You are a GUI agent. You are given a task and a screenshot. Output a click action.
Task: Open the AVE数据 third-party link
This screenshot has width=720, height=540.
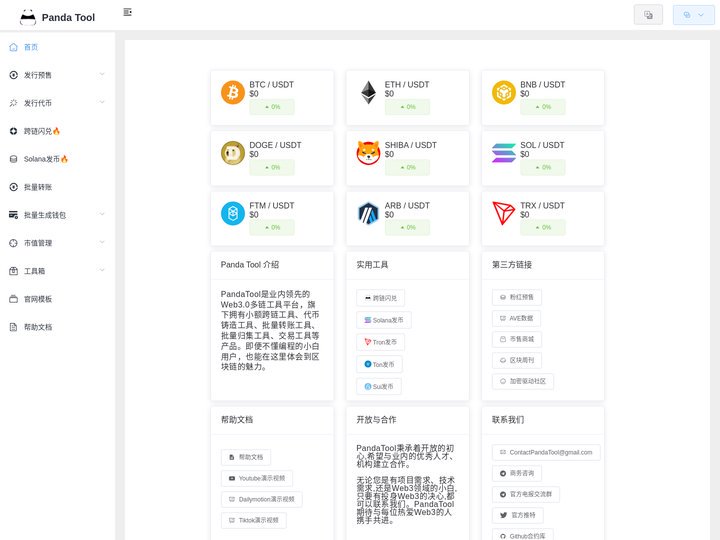(x=517, y=318)
